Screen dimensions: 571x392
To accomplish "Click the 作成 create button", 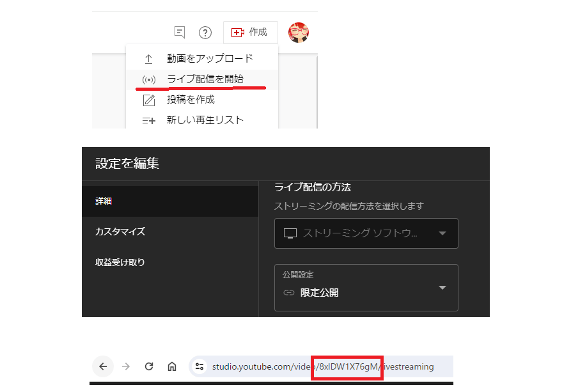I will [x=251, y=33].
